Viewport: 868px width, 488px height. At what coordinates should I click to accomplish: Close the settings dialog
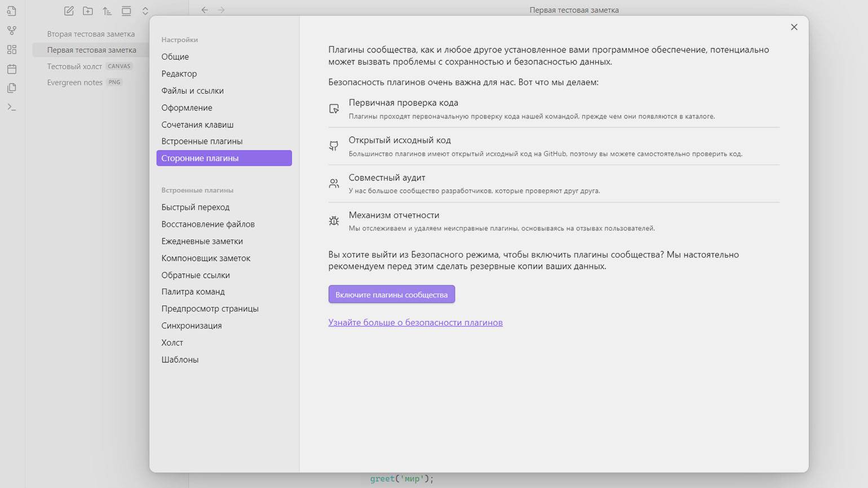[x=794, y=27]
